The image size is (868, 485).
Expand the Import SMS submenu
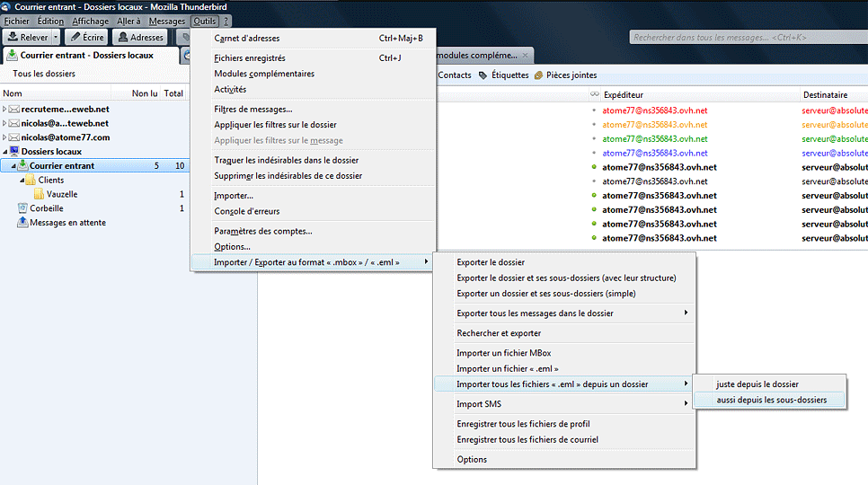click(x=564, y=403)
